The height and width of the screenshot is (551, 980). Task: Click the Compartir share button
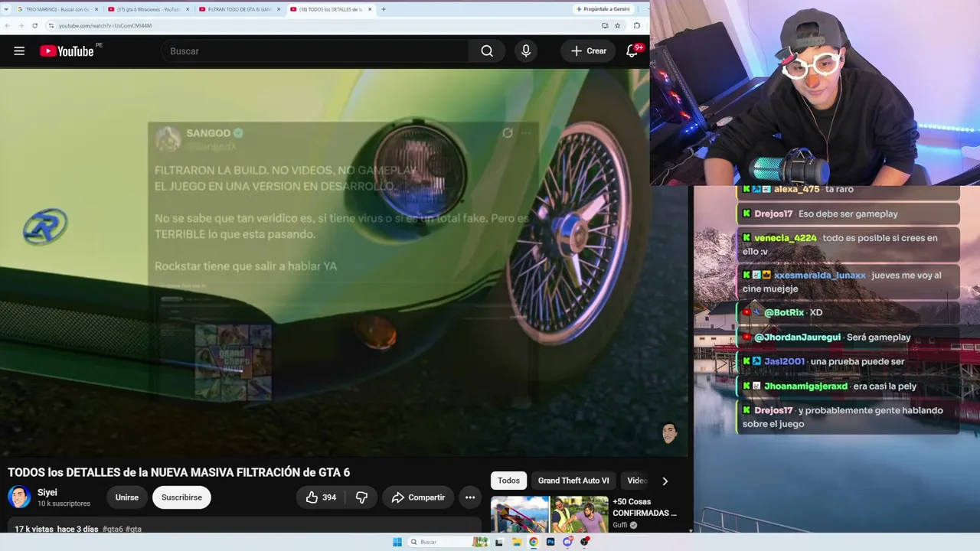pos(418,497)
